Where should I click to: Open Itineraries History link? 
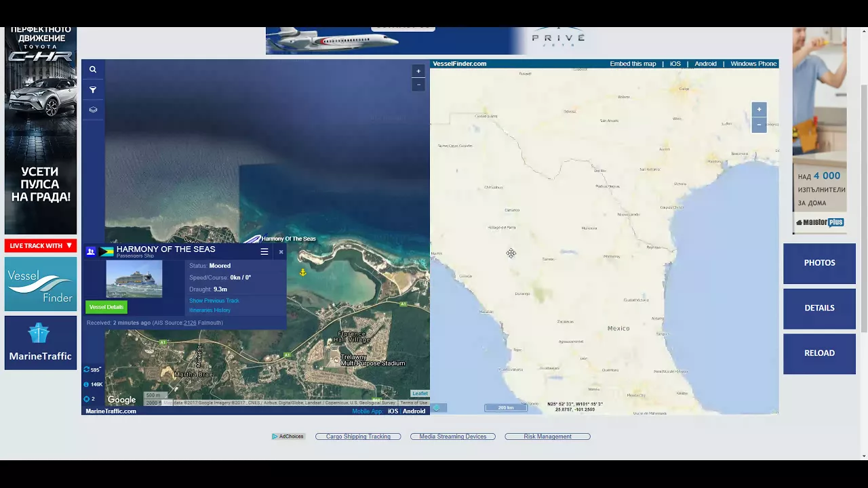point(210,310)
